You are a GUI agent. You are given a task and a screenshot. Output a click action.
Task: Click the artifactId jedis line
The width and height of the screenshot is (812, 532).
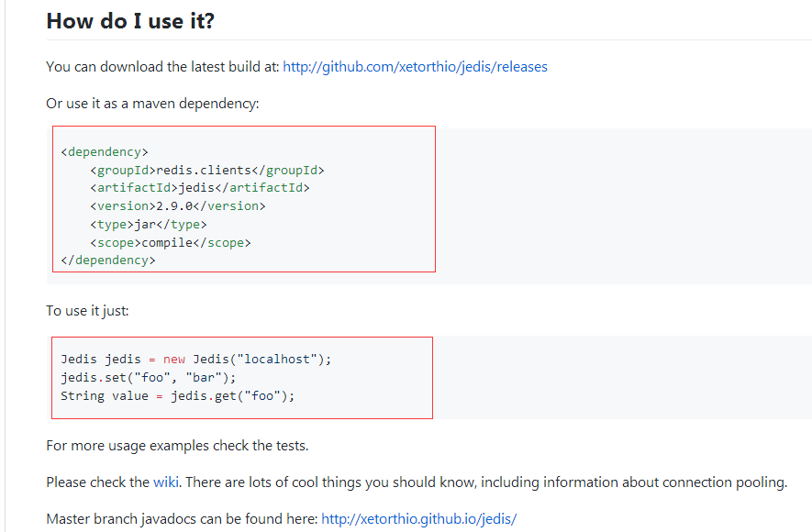(200, 188)
